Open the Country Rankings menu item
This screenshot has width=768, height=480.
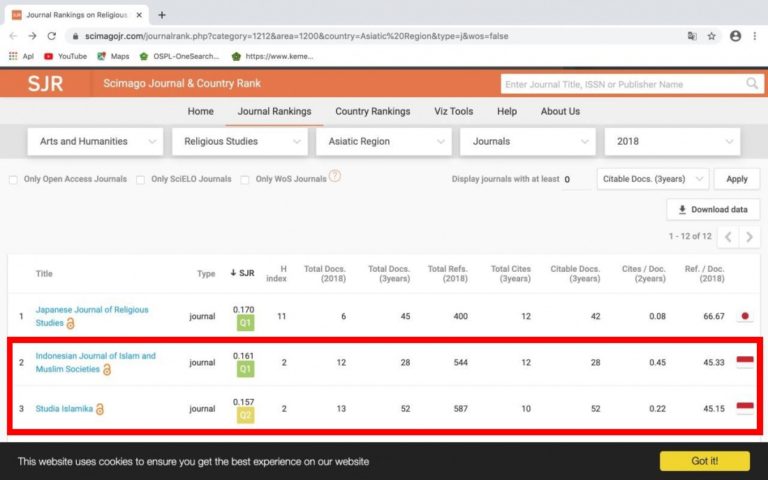point(373,112)
